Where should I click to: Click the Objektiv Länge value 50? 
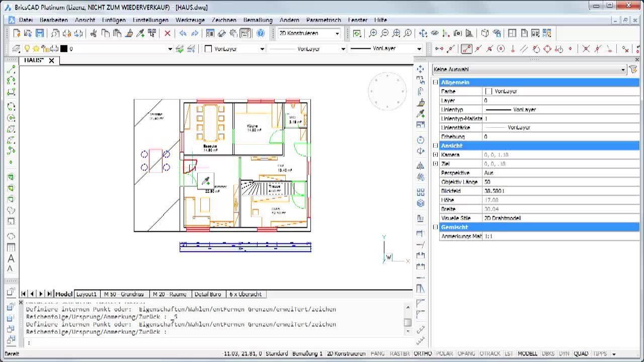click(x=561, y=182)
